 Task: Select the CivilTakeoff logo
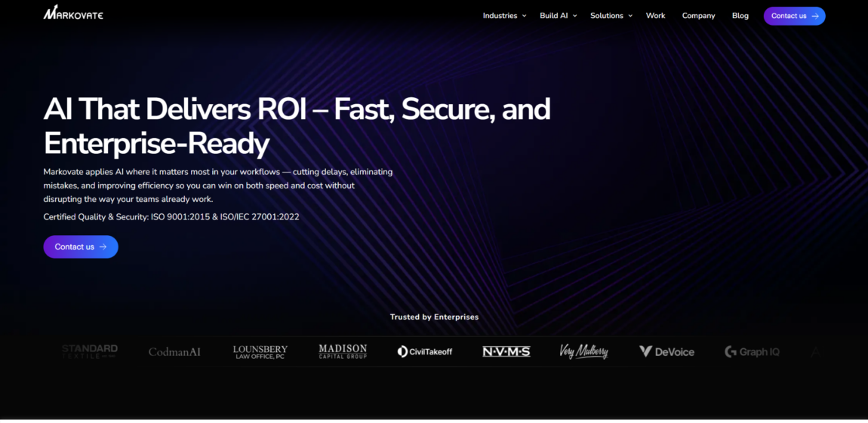tap(425, 351)
